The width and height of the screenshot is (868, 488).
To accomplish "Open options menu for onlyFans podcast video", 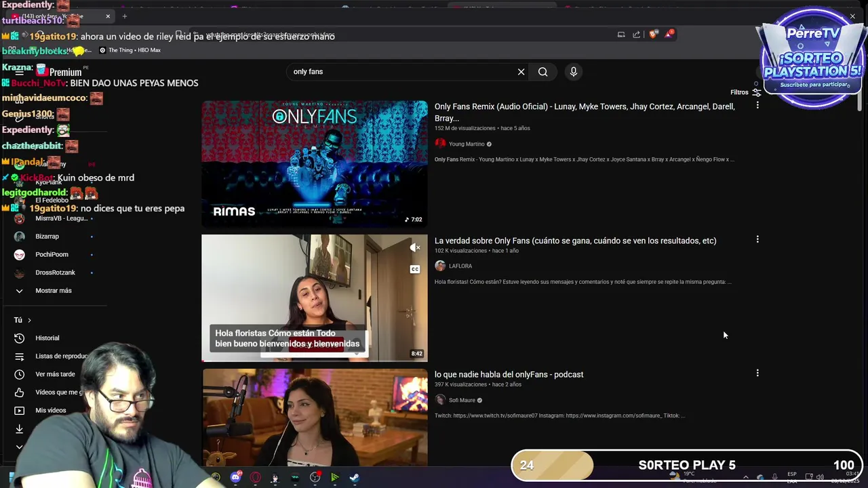I will click(757, 373).
